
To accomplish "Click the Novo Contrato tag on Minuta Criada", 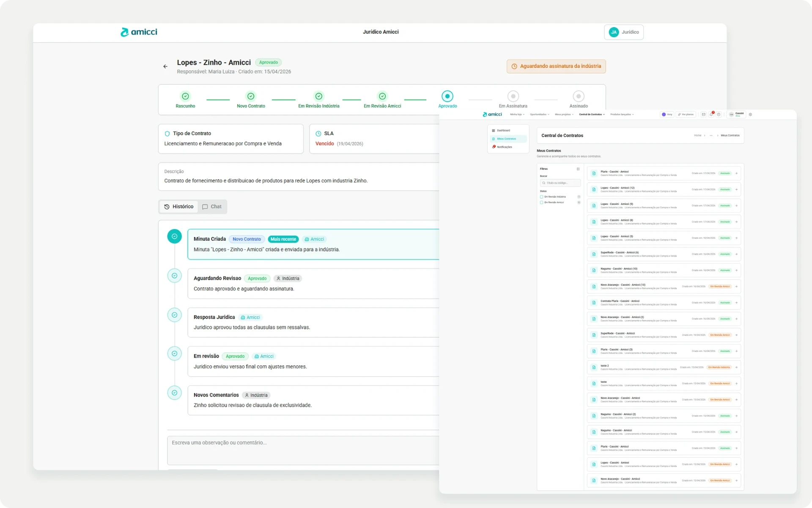I will (247, 239).
